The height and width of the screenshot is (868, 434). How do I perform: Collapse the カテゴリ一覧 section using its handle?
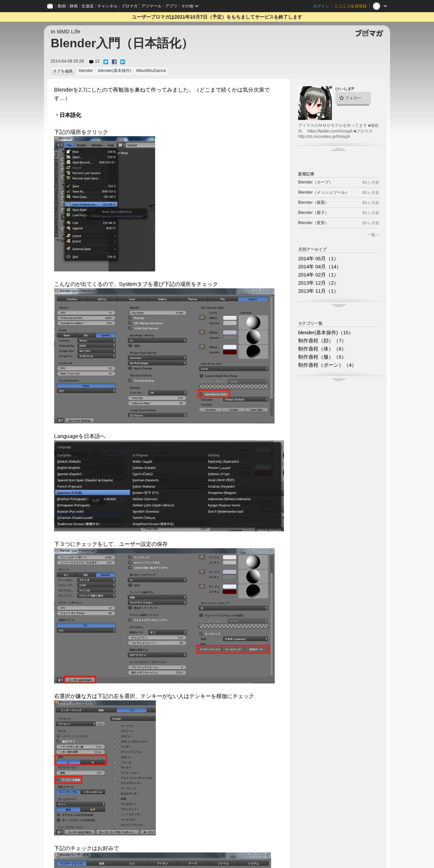point(339,380)
